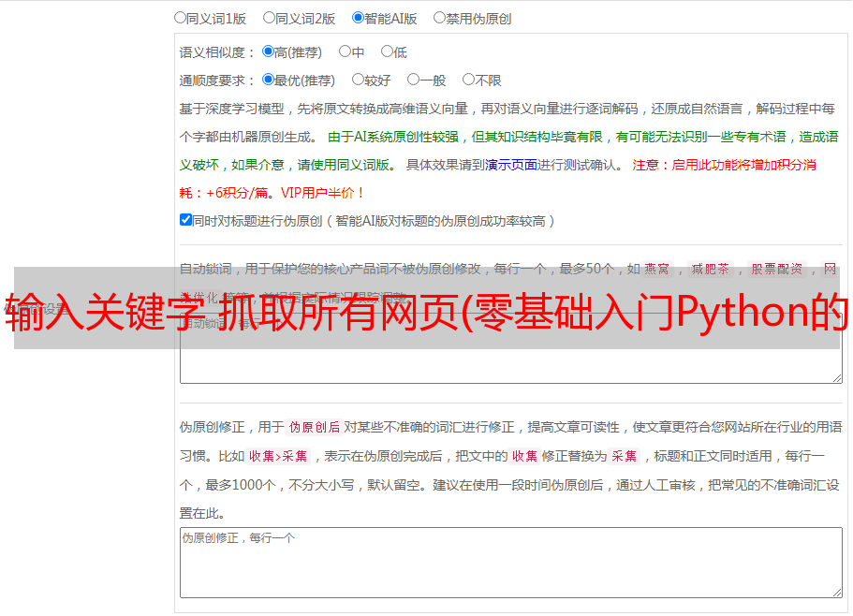Click inside the 伪原创修正 textarea
Screen dimensions: 853x616
(511, 563)
